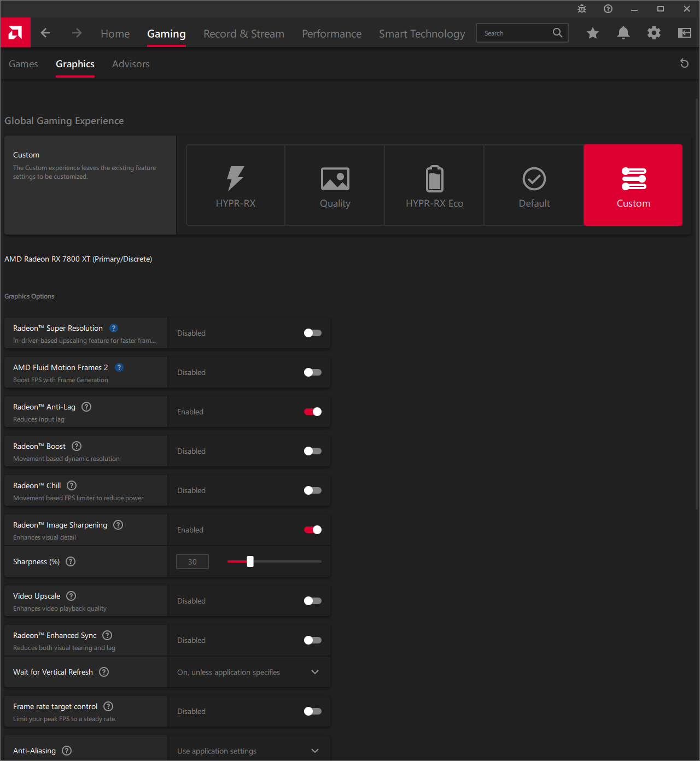
Task: Open help for AMD Fluid Motion Frames 2
Action: [119, 367]
